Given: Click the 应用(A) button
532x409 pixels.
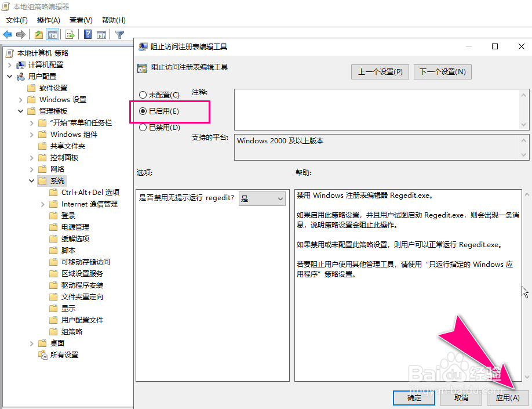Looking at the screenshot, I should click(x=507, y=398).
